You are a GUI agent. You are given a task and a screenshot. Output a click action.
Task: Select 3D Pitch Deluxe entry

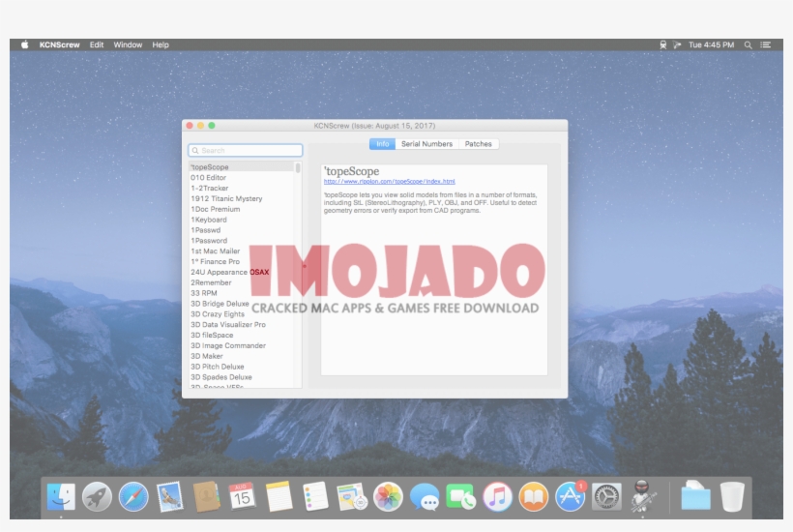click(x=242, y=367)
